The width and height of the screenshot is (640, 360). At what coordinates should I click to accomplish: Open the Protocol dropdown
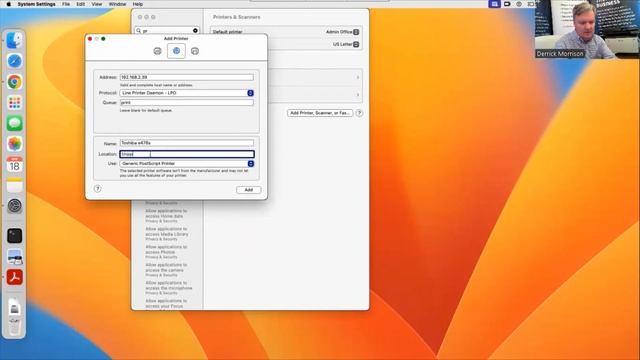[187, 93]
